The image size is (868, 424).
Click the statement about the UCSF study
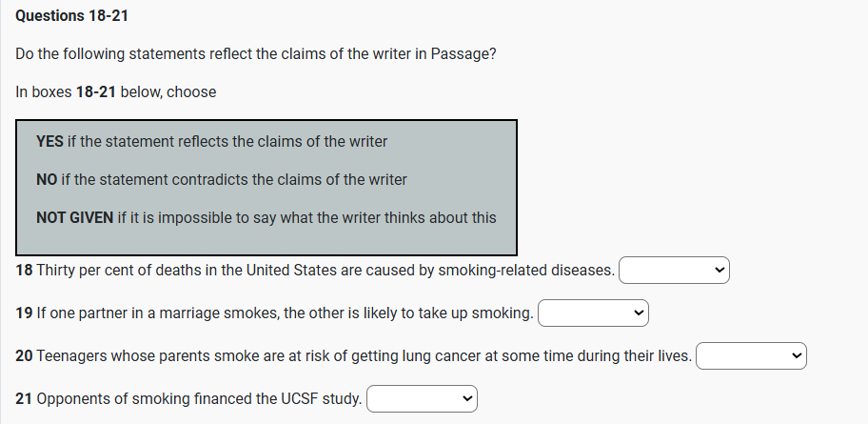pos(199,398)
